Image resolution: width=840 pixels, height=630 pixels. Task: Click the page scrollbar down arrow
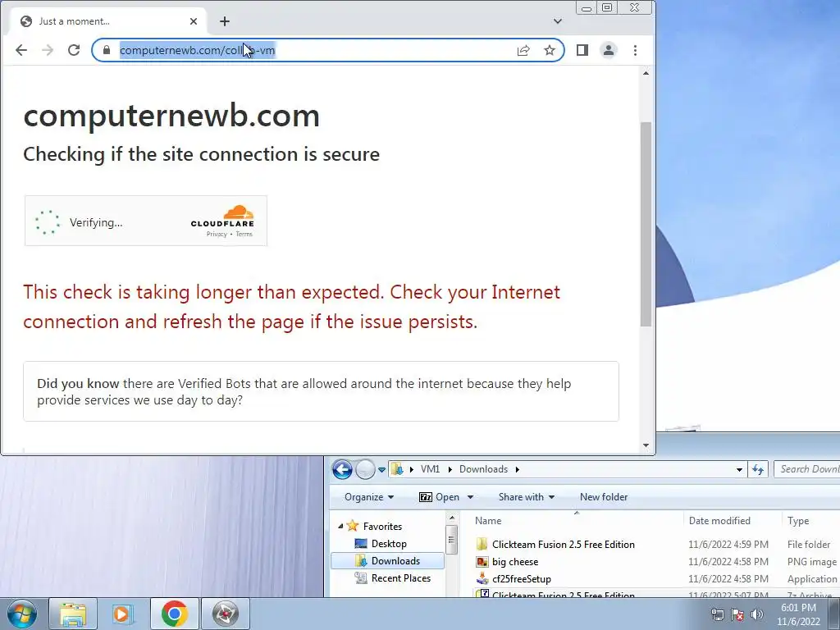(646, 445)
